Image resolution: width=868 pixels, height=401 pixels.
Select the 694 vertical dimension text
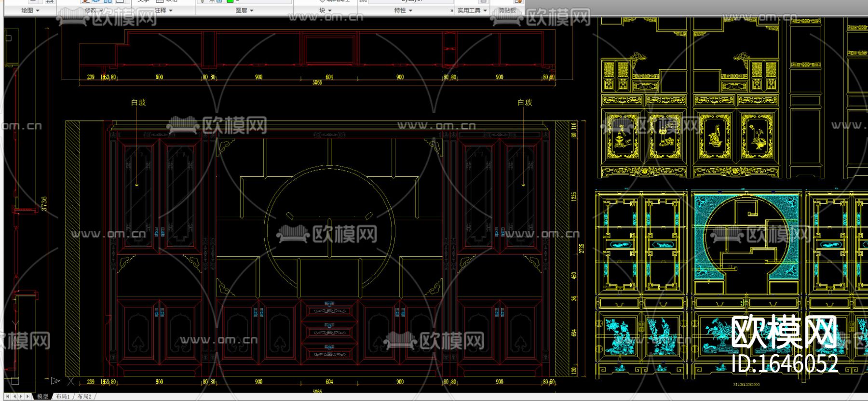574,333
